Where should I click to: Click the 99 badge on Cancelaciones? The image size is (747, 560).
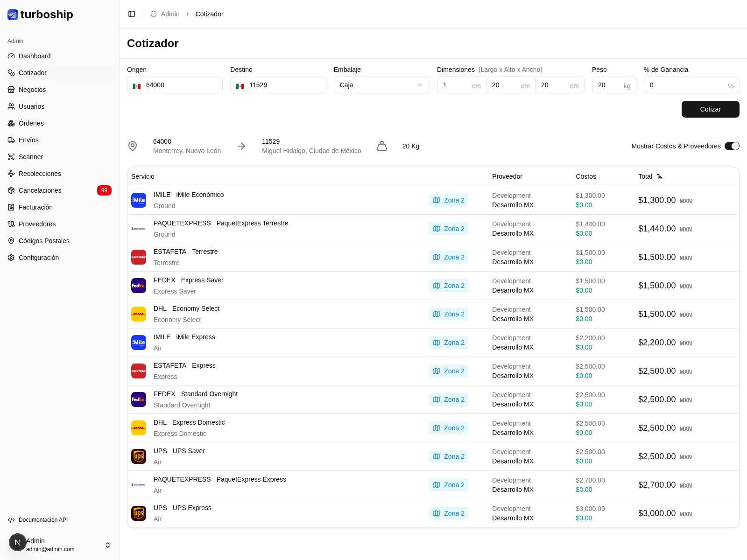tap(104, 190)
